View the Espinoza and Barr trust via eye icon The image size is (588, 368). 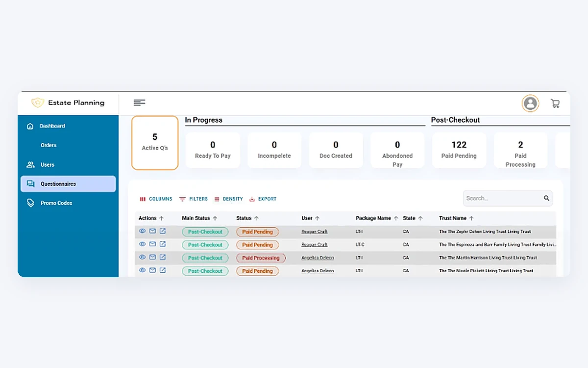coord(142,244)
